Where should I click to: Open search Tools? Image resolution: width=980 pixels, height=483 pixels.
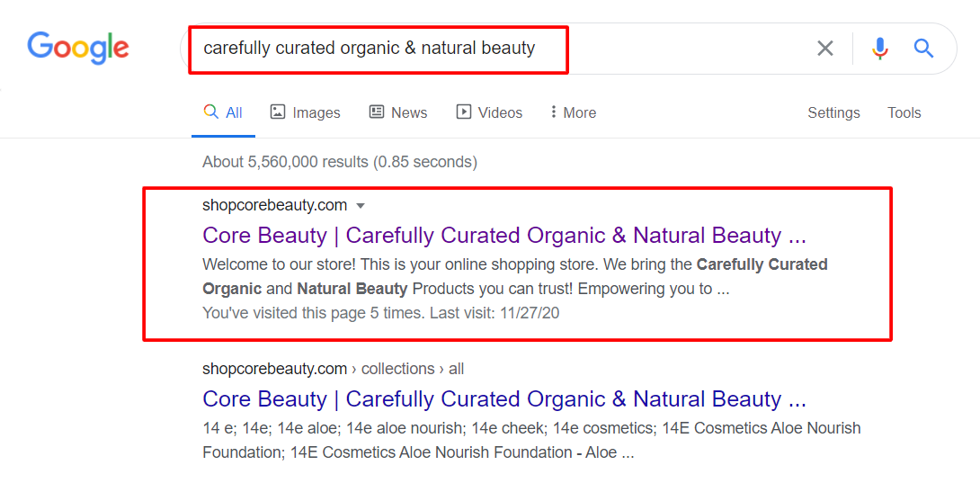[904, 112]
